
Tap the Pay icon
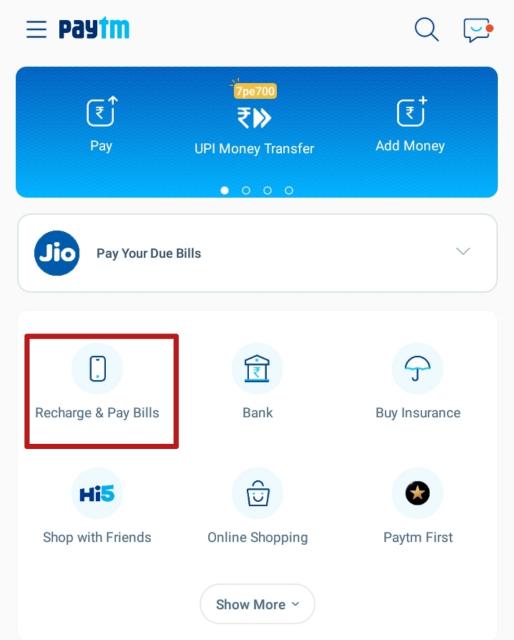click(x=102, y=111)
